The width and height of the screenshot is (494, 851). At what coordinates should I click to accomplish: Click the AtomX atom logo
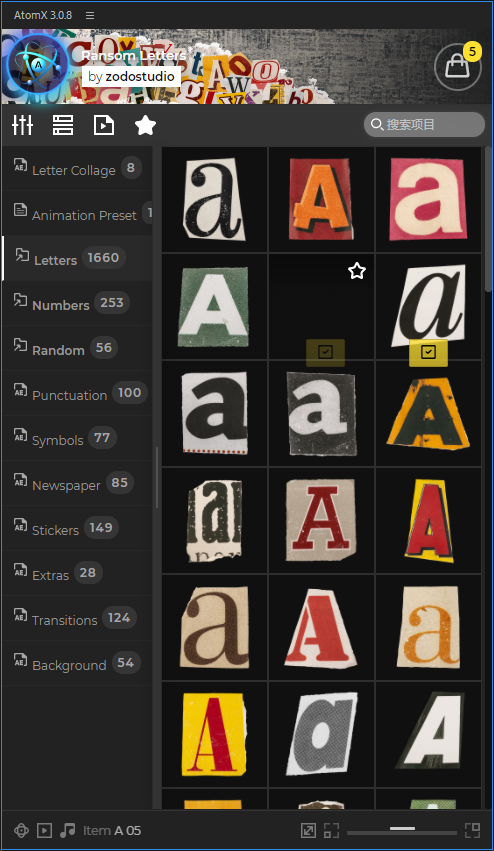tap(37, 65)
